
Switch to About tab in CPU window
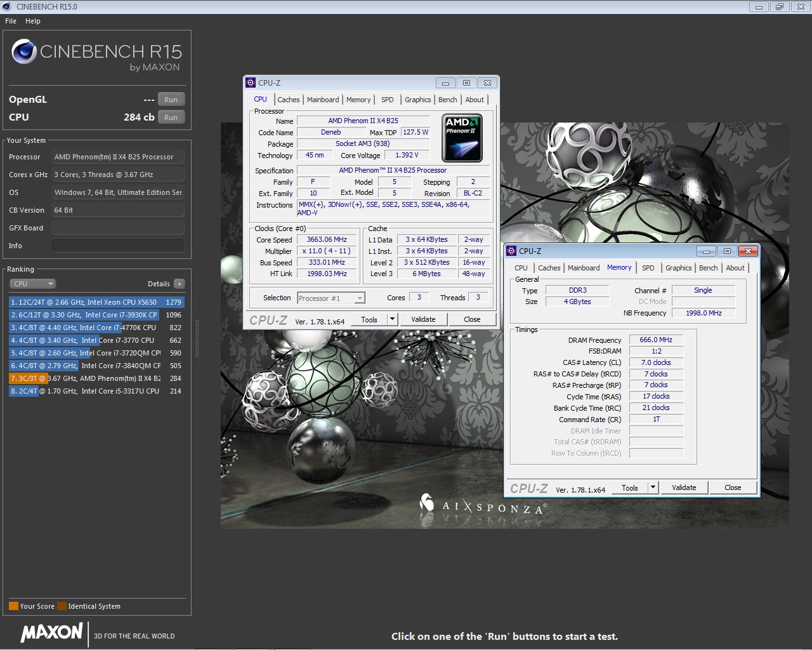(475, 100)
